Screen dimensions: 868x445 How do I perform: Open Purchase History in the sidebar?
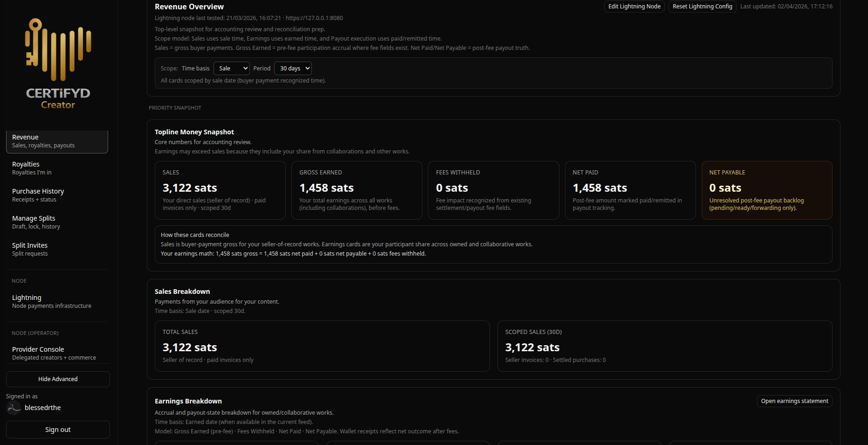click(57, 195)
